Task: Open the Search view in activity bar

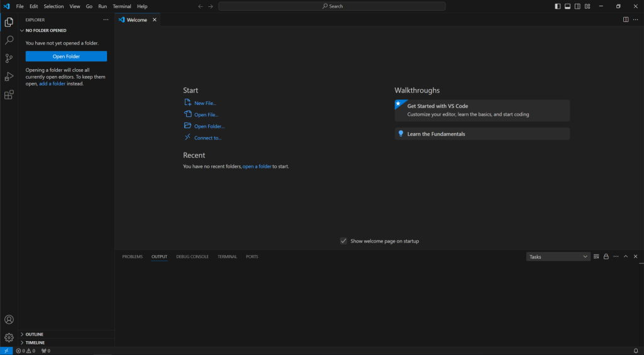Action: tap(9, 40)
